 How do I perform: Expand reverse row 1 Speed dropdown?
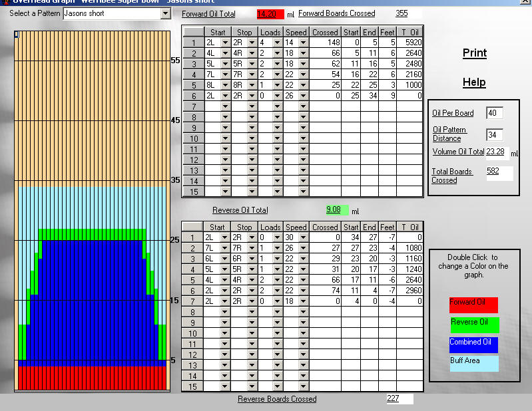(304, 237)
